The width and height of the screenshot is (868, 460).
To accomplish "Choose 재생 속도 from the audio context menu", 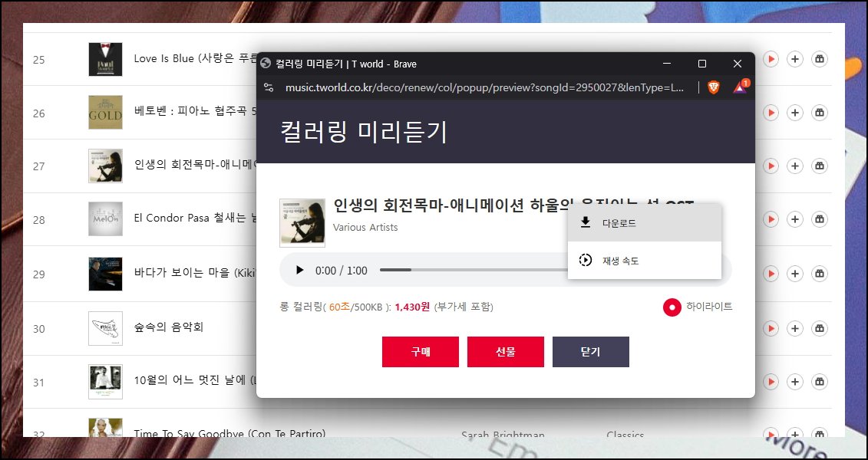I will [645, 261].
